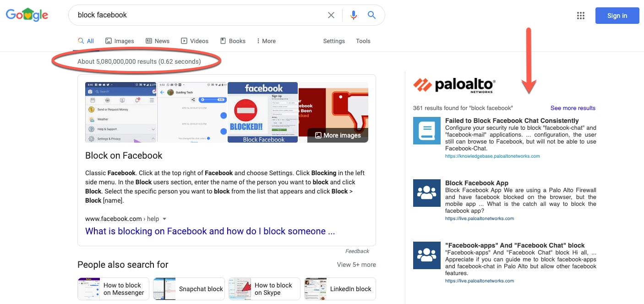Open More images overlay button
The width and height of the screenshot is (644, 304).
point(338,135)
